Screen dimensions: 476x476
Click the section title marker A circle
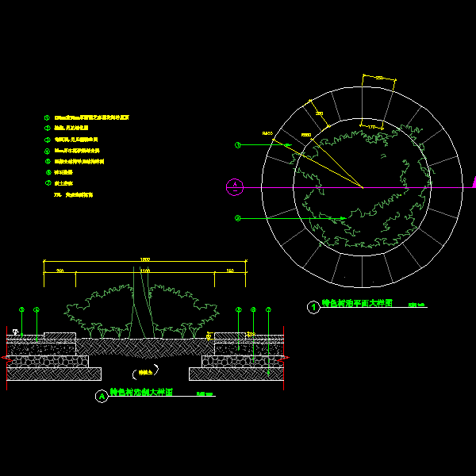coord(102,397)
